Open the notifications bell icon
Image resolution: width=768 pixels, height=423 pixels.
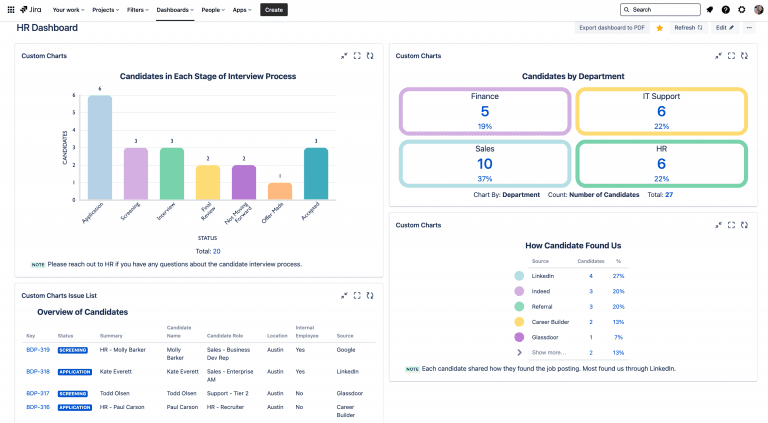click(x=710, y=10)
